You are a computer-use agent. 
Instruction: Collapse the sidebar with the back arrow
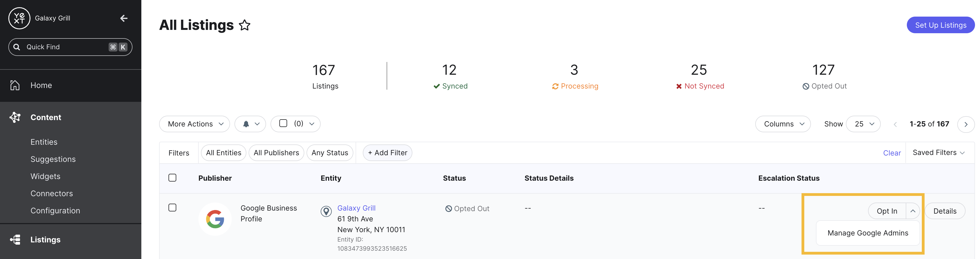[x=124, y=18]
